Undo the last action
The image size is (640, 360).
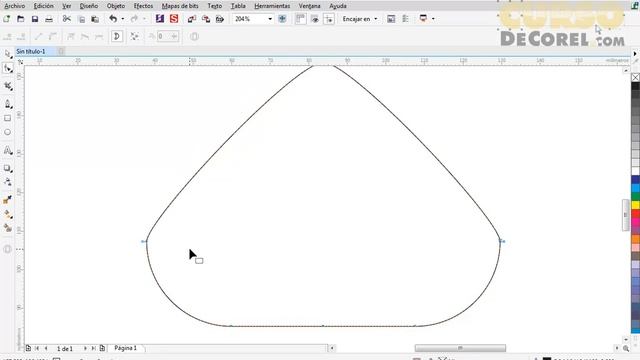(x=113, y=19)
